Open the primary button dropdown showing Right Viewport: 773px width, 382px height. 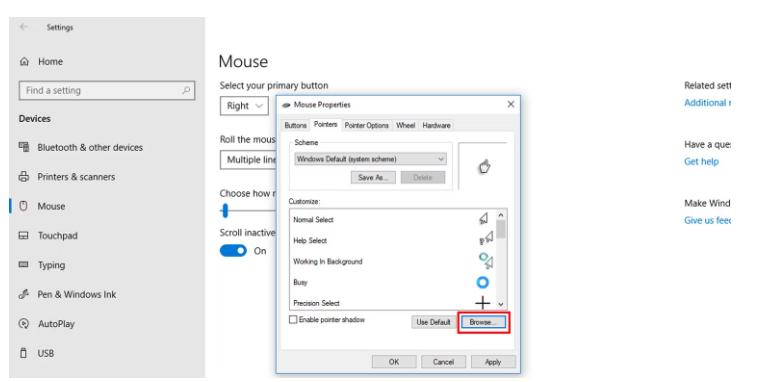click(x=244, y=106)
